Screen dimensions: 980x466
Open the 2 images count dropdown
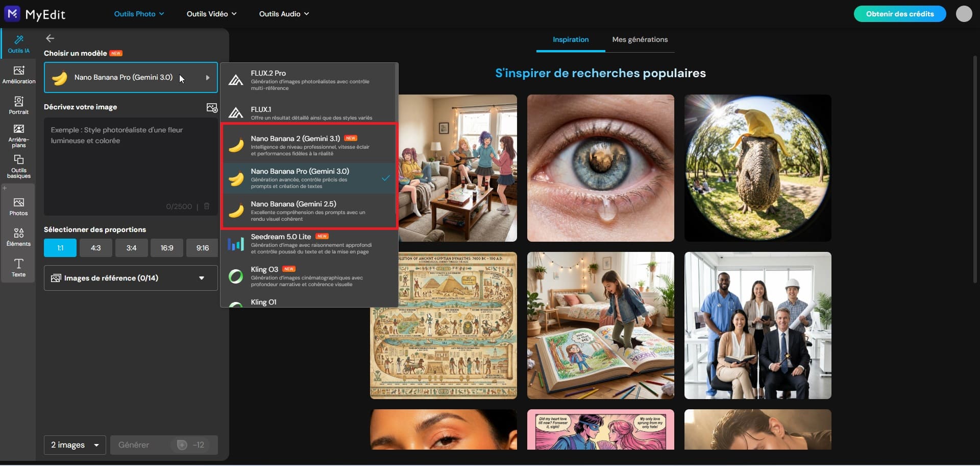(x=75, y=445)
